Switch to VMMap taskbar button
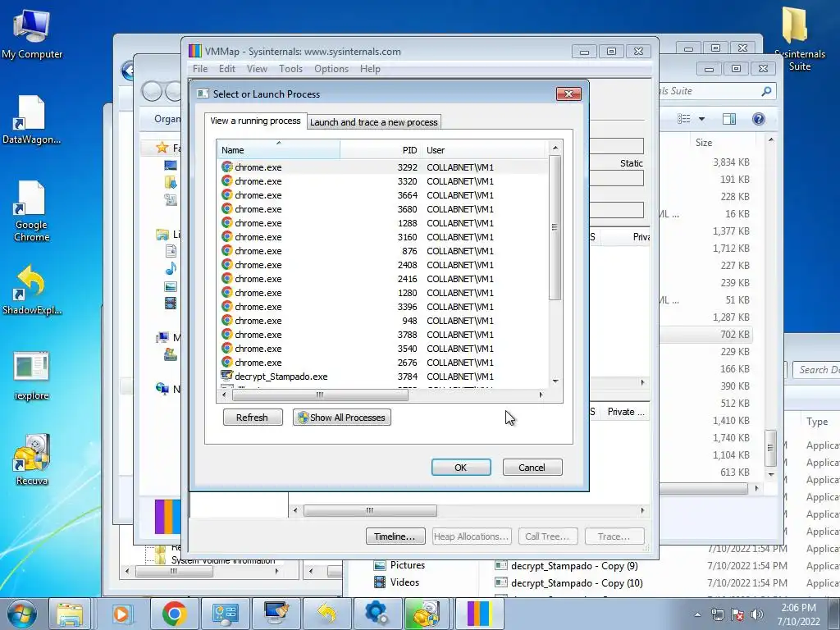This screenshot has width=840, height=630. tap(478, 614)
